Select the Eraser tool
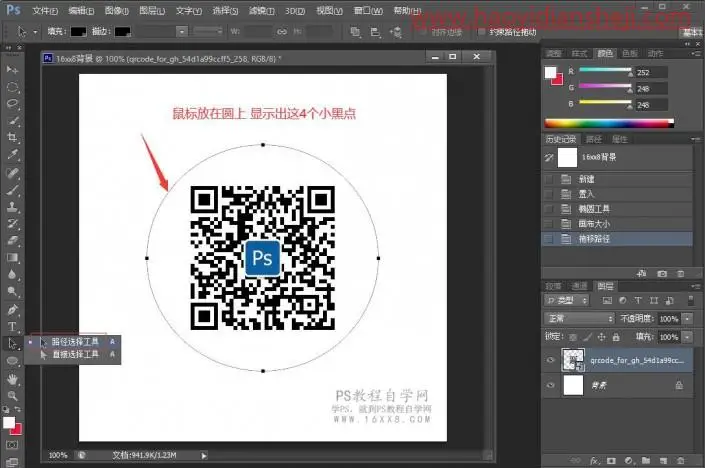The width and height of the screenshot is (705, 468). point(12,241)
